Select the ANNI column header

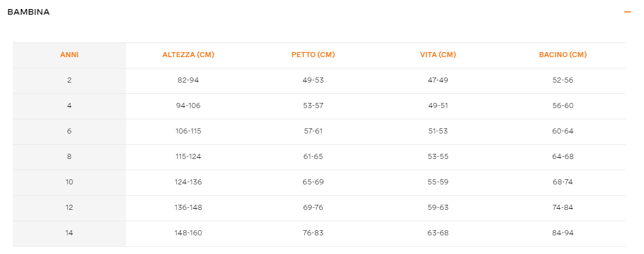click(x=70, y=55)
